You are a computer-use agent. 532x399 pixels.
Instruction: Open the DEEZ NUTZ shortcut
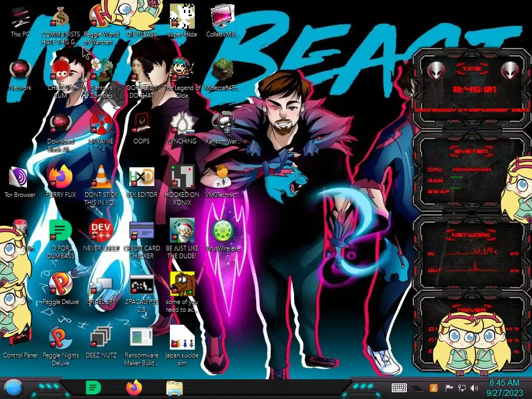tap(101, 343)
